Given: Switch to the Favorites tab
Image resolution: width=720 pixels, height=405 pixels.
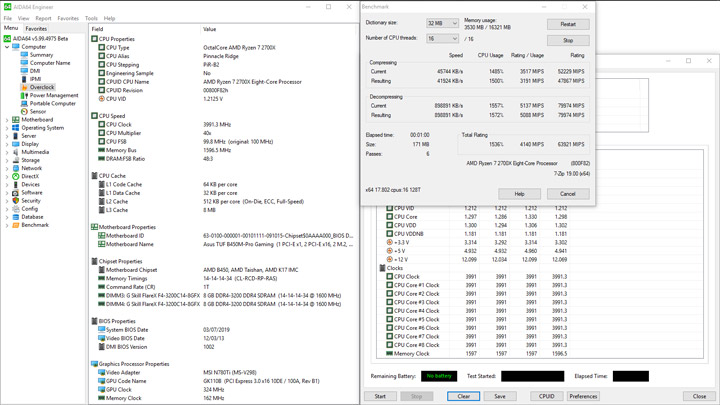Looking at the screenshot, I should point(36,28).
